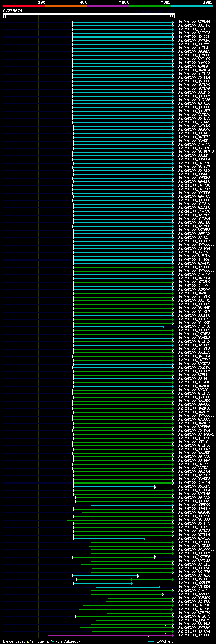Select hit label UniRef100_B9RRT2
This screenshot has width=216, height=644.
coord(194,364)
